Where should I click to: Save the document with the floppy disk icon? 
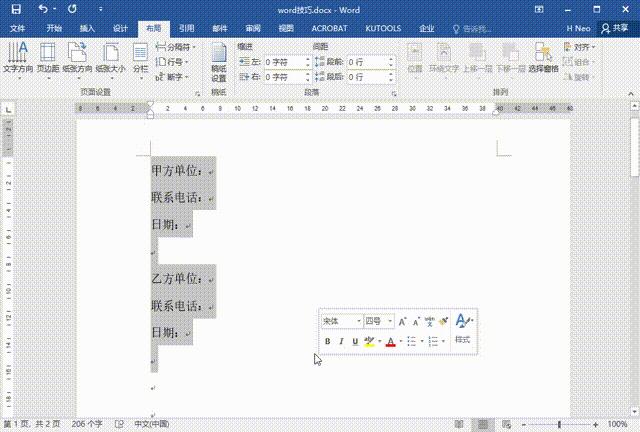pyautogui.click(x=16, y=9)
